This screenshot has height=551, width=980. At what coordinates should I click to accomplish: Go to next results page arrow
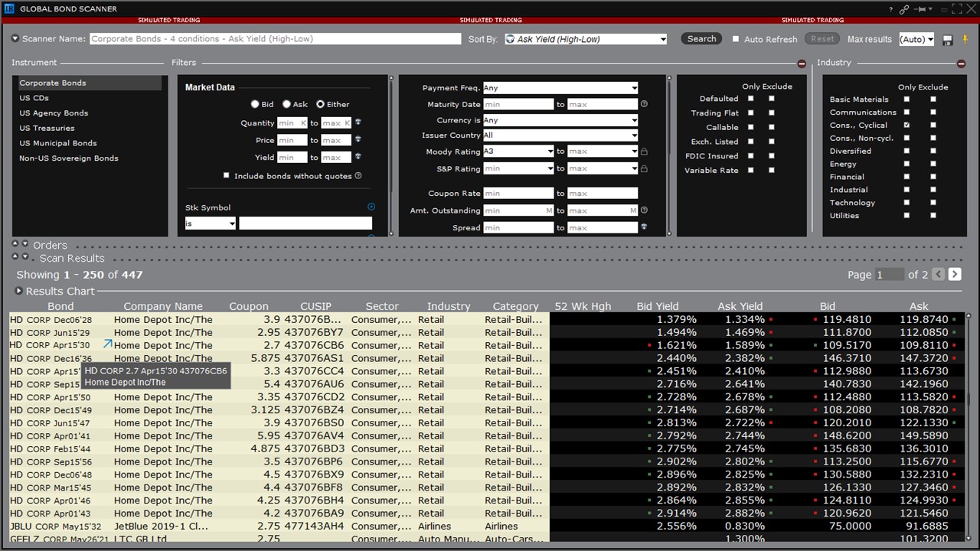[955, 274]
